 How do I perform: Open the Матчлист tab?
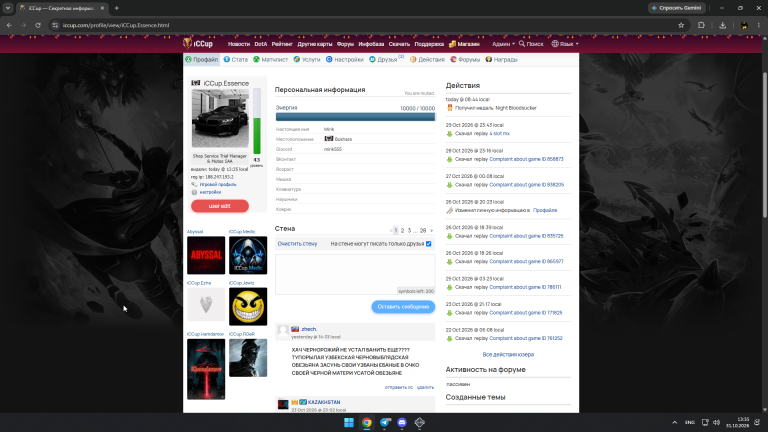coord(270,59)
